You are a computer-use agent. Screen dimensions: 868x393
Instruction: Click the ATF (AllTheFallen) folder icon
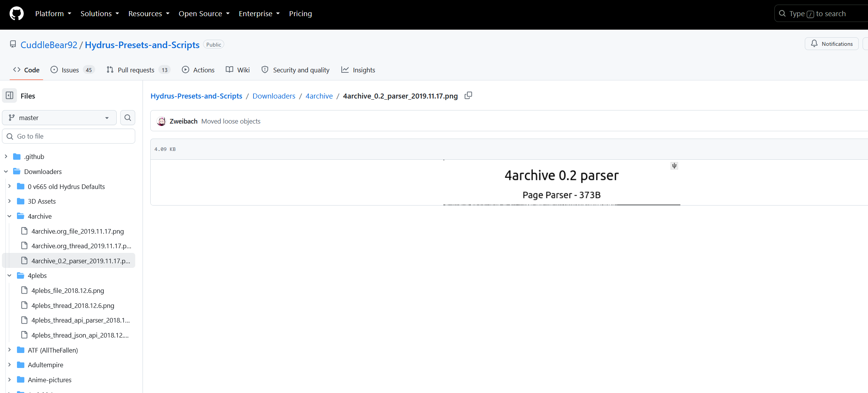[21, 350]
